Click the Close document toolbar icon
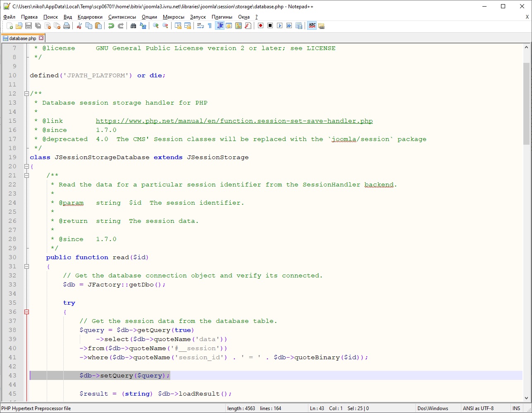Screen dimensions: 532x413 tap(48, 26)
